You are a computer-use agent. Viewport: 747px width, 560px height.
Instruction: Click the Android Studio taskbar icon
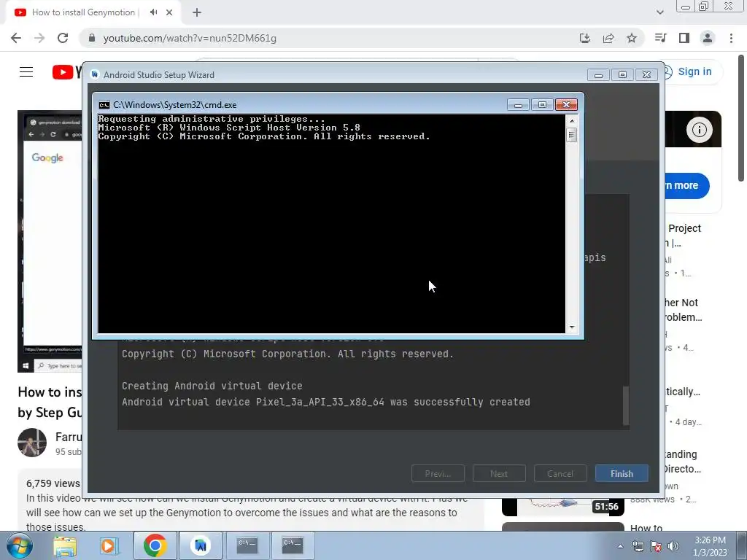tap(201, 545)
